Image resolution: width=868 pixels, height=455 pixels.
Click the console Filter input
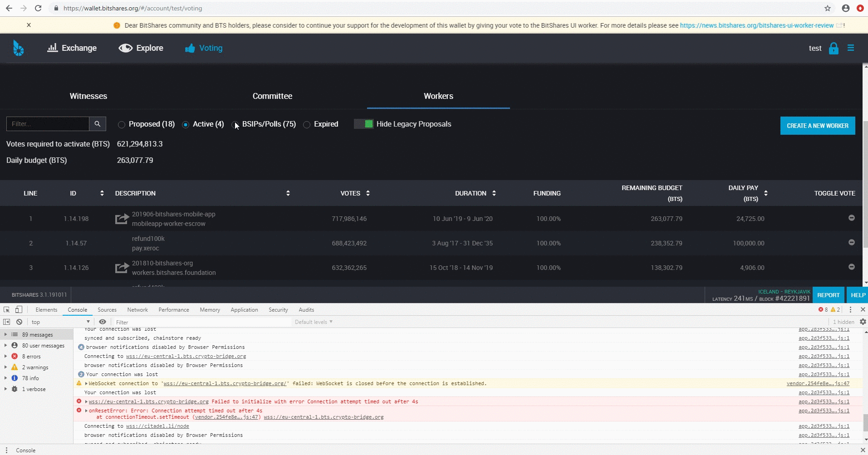point(202,322)
